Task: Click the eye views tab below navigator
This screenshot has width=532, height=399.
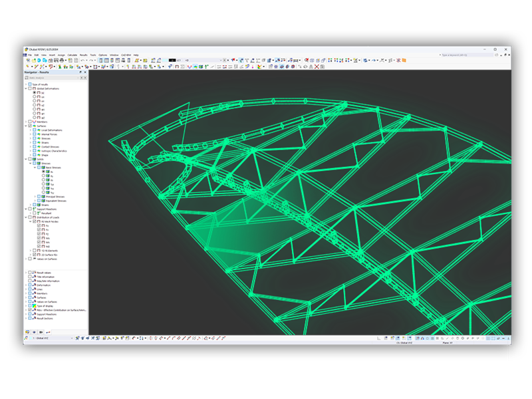Action: click(35, 332)
